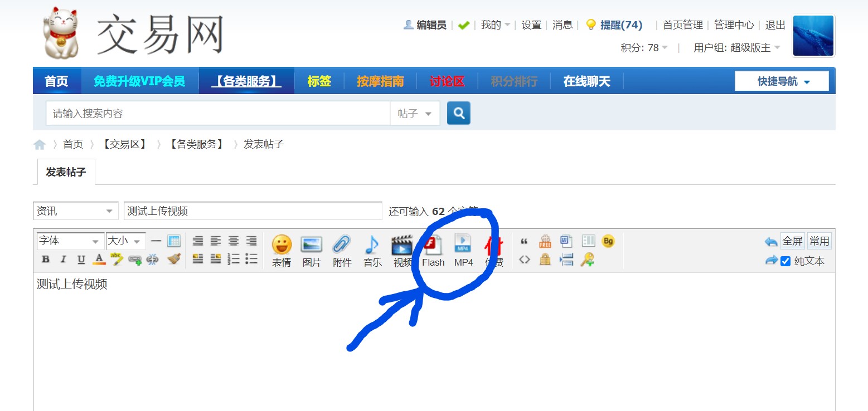868x411 pixels.
Task: Go to the 讨论区 nav item
Action: tap(447, 81)
